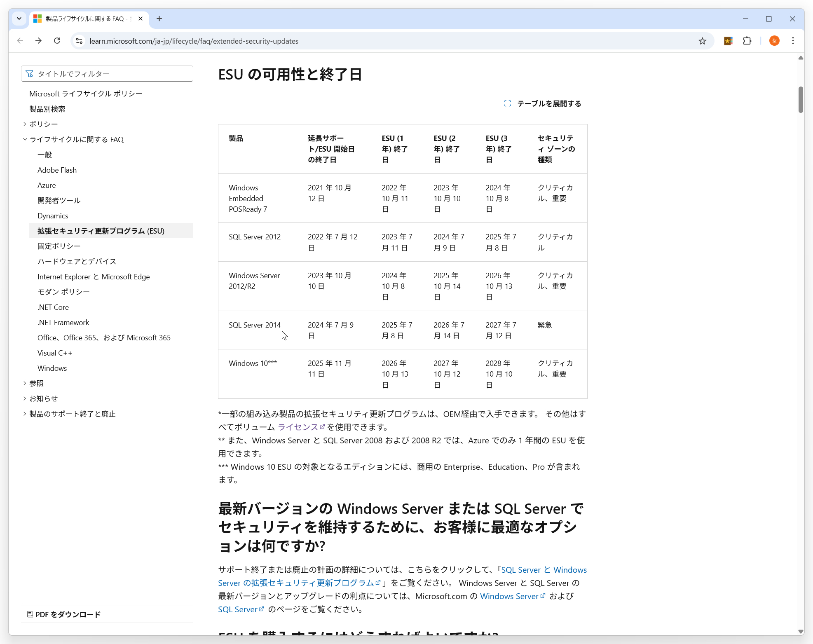Click the PDF をダウンロード button
This screenshot has height=644, width=813.
click(64, 614)
